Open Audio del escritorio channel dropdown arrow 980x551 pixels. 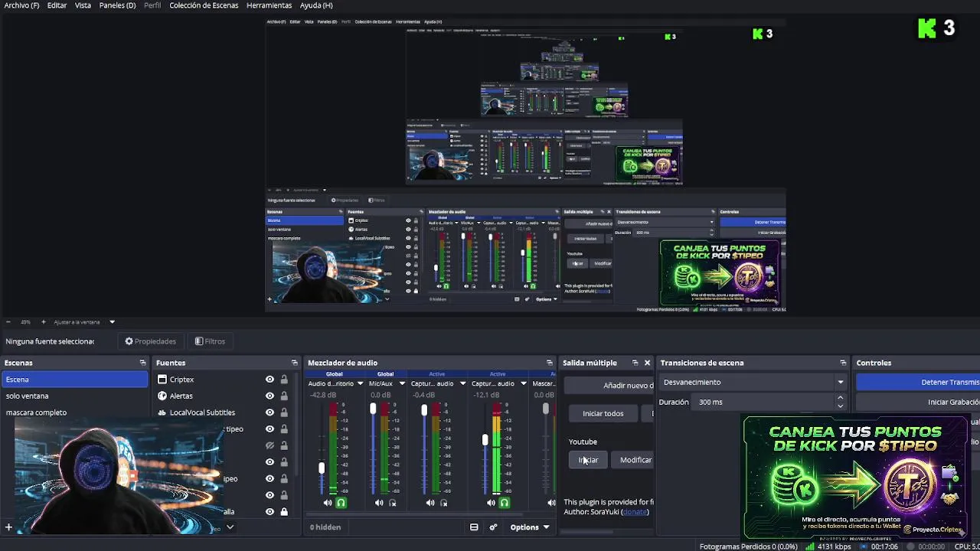coord(360,384)
